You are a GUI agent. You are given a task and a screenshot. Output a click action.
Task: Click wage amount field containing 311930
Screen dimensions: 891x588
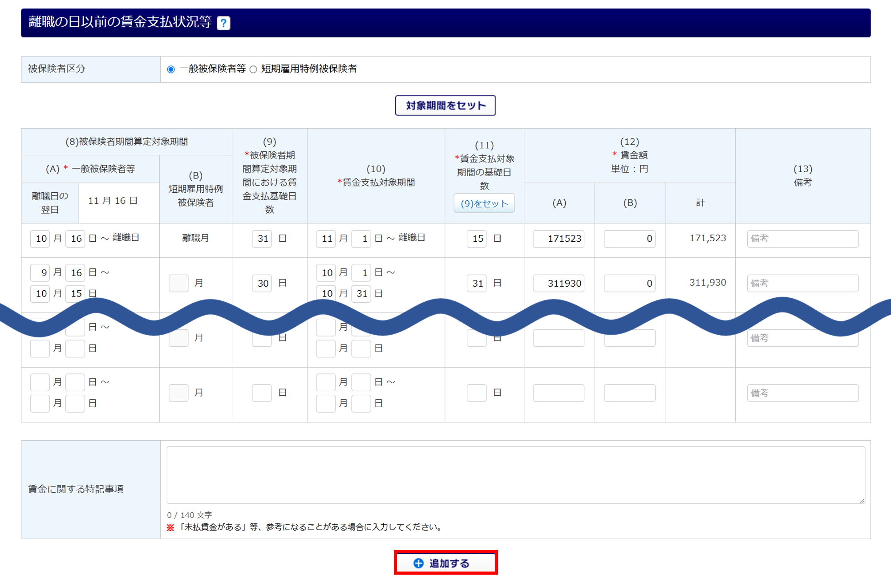pos(559,283)
